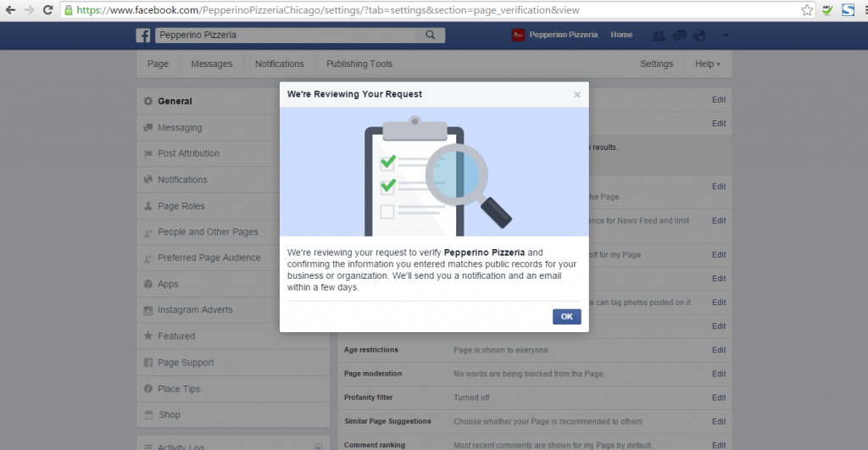Click the Instagram Adverts camera icon

147,310
